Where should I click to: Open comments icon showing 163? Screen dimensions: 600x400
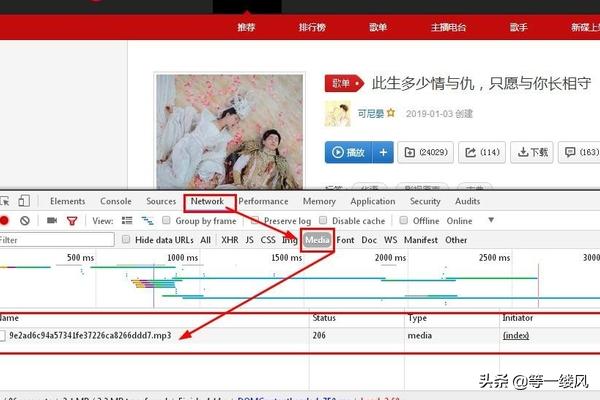580,152
